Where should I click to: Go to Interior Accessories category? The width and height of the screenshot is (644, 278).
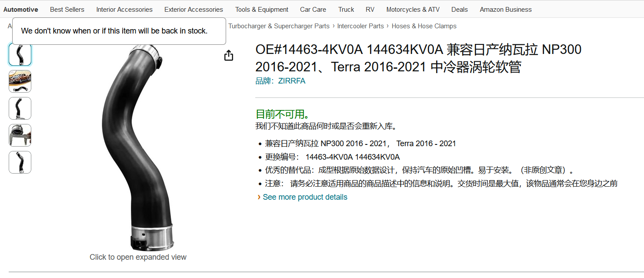(x=124, y=10)
